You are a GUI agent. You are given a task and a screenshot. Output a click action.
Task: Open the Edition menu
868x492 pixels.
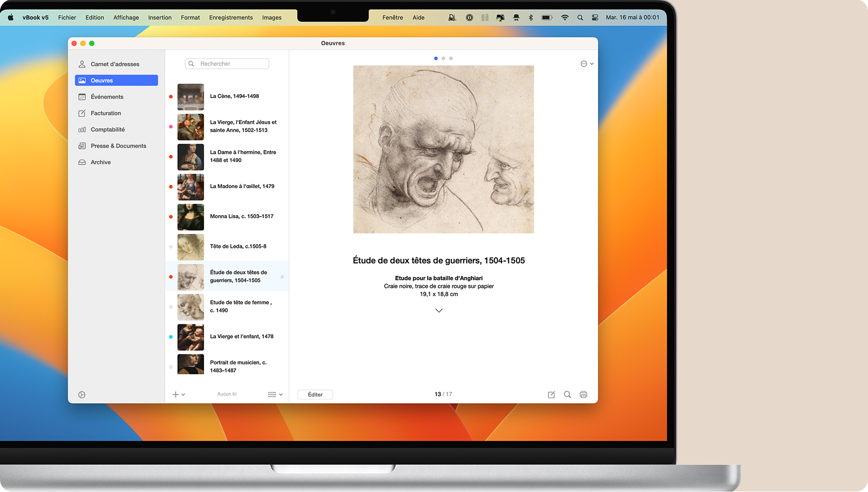(95, 17)
